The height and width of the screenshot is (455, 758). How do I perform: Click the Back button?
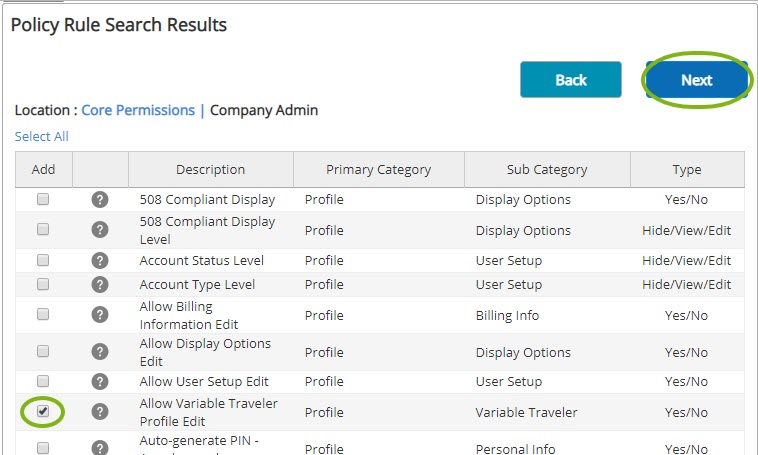tap(570, 80)
